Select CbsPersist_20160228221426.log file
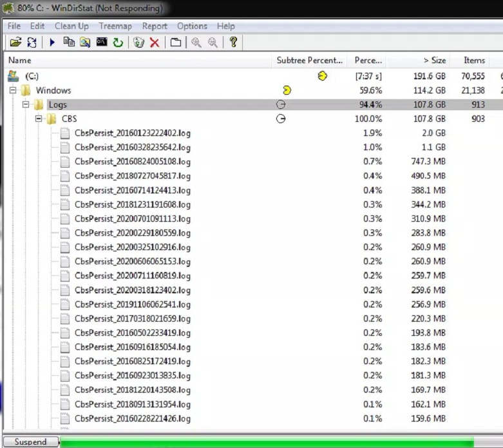The width and height of the screenshot is (503, 448). click(x=133, y=418)
